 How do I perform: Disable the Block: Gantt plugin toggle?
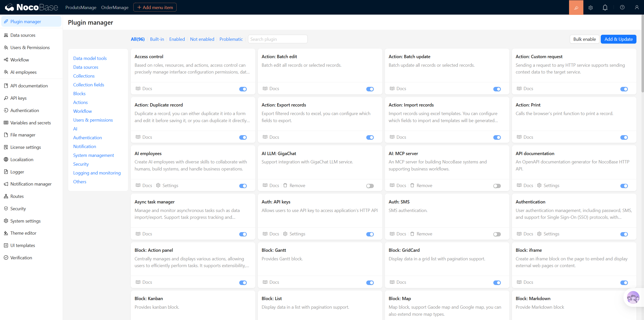[370, 282]
